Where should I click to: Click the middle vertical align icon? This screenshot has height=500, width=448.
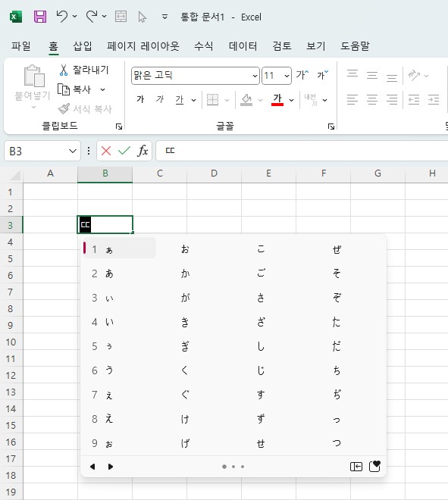[x=372, y=76]
